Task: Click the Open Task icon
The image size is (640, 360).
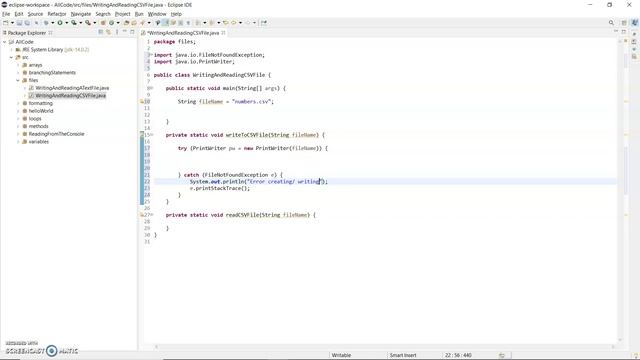Action: [x=134, y=23]
